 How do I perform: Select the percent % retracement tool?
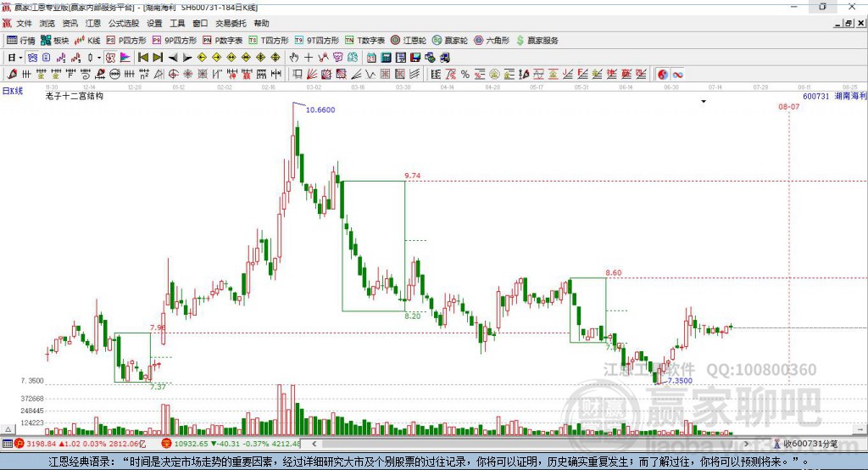coord(465,75)
